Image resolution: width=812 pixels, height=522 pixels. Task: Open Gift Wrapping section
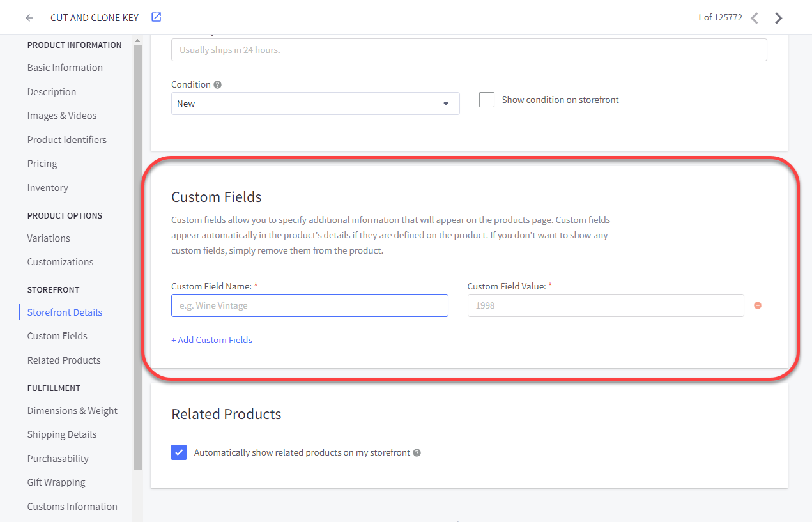click(56, 482)
